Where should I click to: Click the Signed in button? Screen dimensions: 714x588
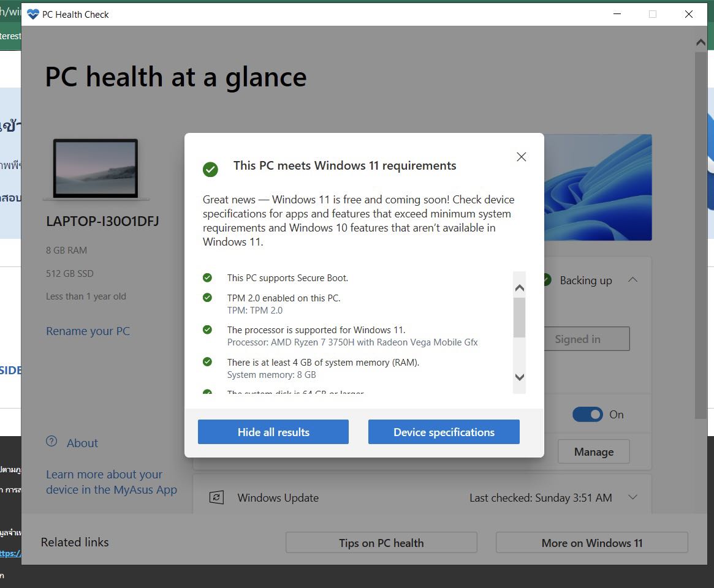pos(587,339)
